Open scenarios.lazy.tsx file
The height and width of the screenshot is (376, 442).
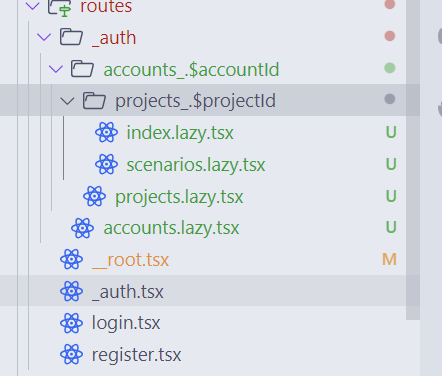(196, 165)
